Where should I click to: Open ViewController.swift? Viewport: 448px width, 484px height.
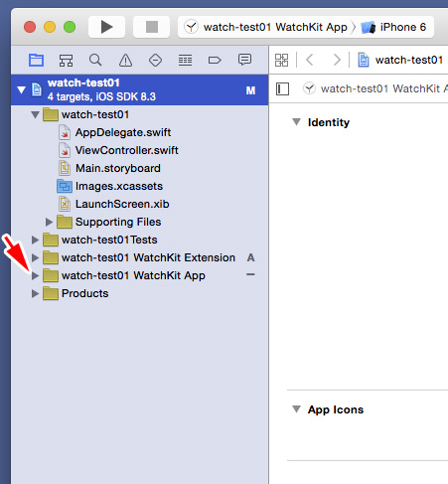[x=126, y=150]
